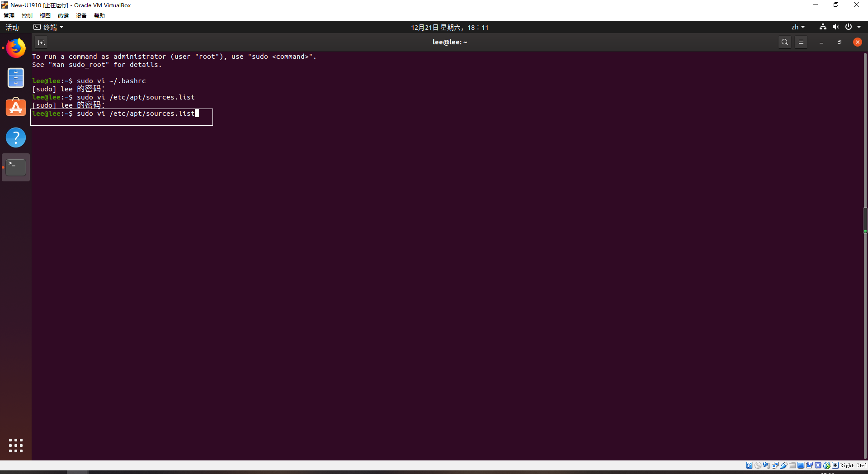Click 'See man sudo_root for details' line
868x474 pixels.
(x=97, y=65)
